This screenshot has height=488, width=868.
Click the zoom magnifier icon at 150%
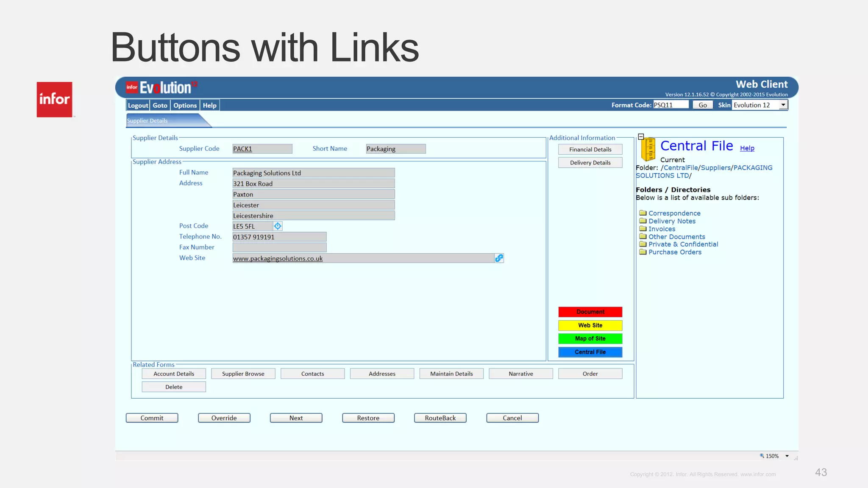point(762,456)
